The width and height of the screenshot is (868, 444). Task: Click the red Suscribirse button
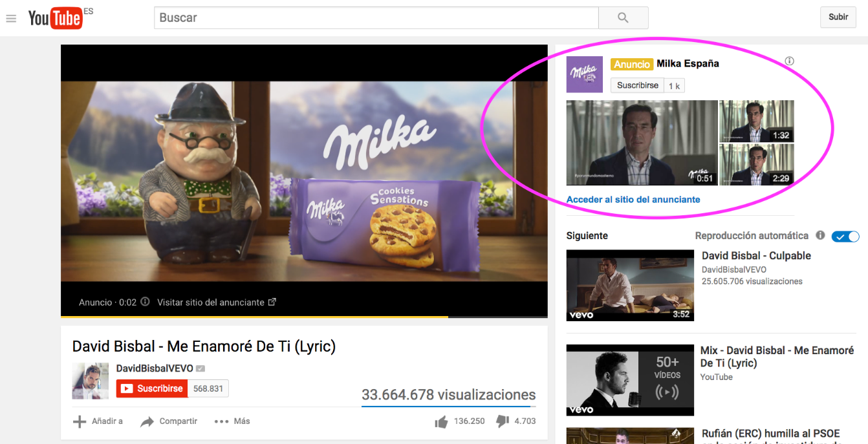click(153, 388)
